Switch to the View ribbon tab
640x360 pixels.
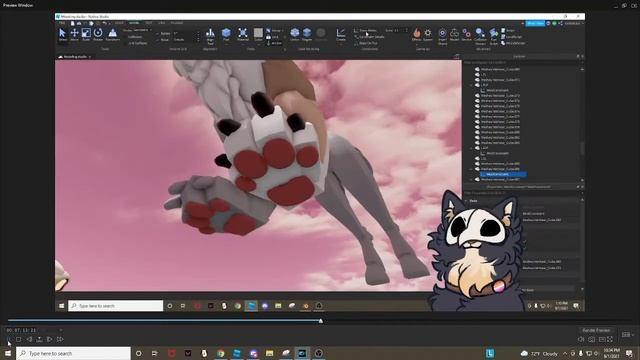coord(162,23)
